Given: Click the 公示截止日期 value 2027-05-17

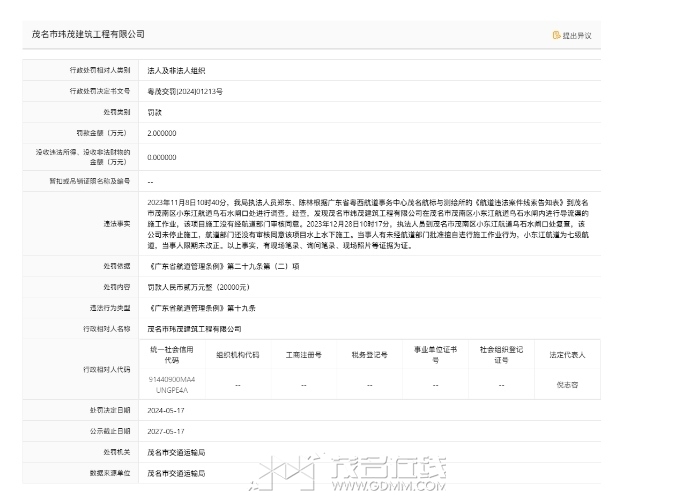Looking at the screenshot, I should coord(166,431).
